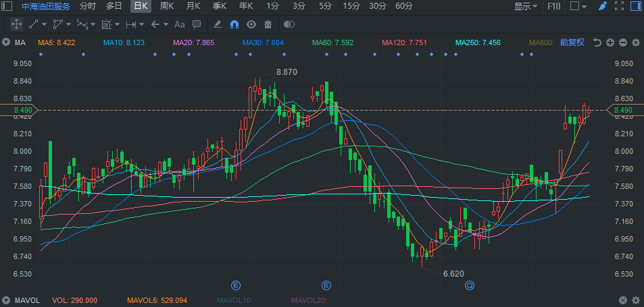
Task: Select the 日K daily chart tab
Action: (141, 6)
